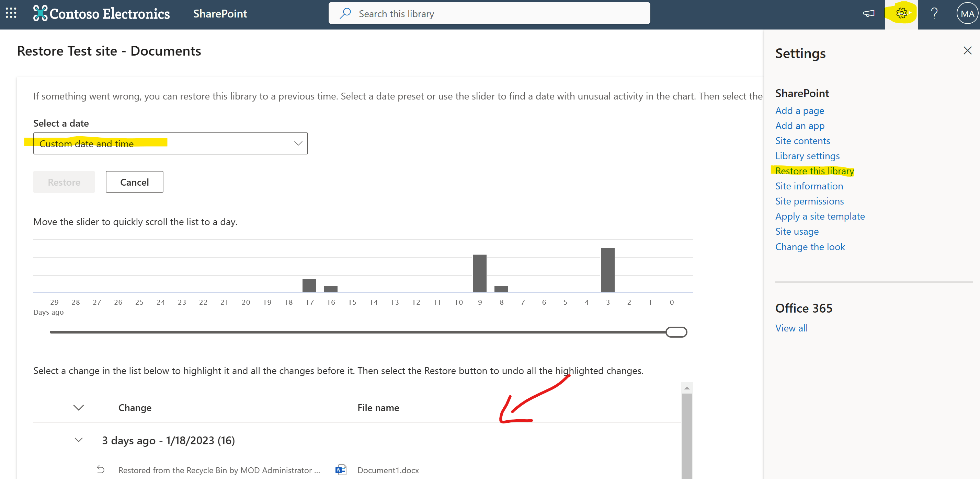Open the MA account avatar
980x479 pixels.
tap(967, 14)
